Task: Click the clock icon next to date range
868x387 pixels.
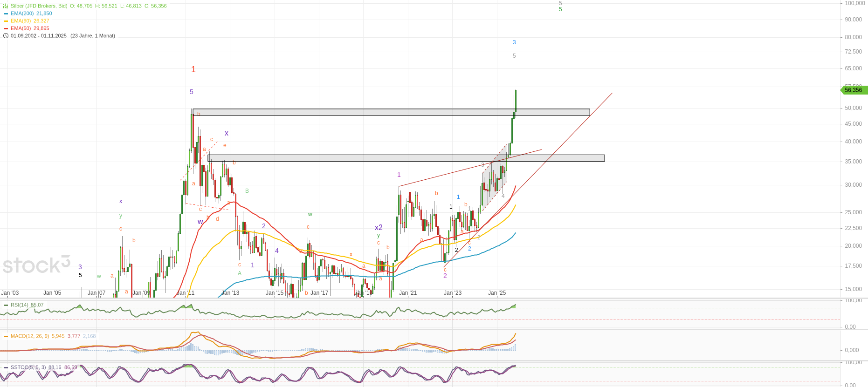Action: coord(6,36)
